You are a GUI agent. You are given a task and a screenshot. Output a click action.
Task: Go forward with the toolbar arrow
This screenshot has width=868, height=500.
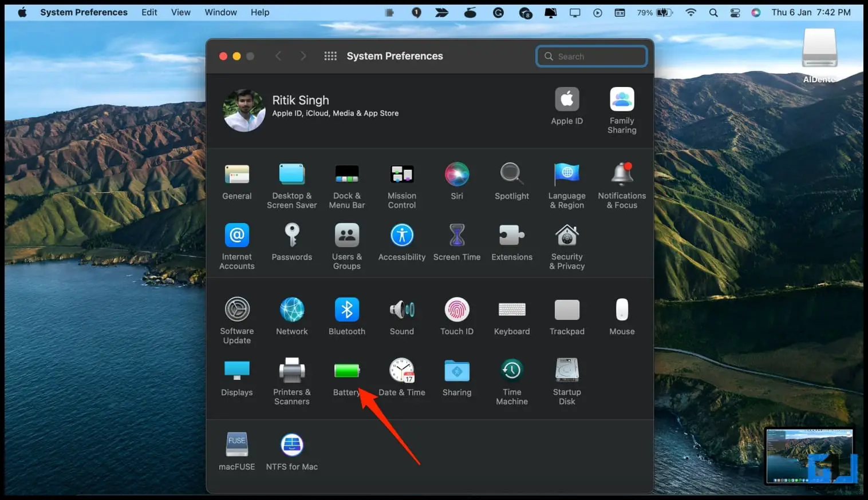[303, 56]
